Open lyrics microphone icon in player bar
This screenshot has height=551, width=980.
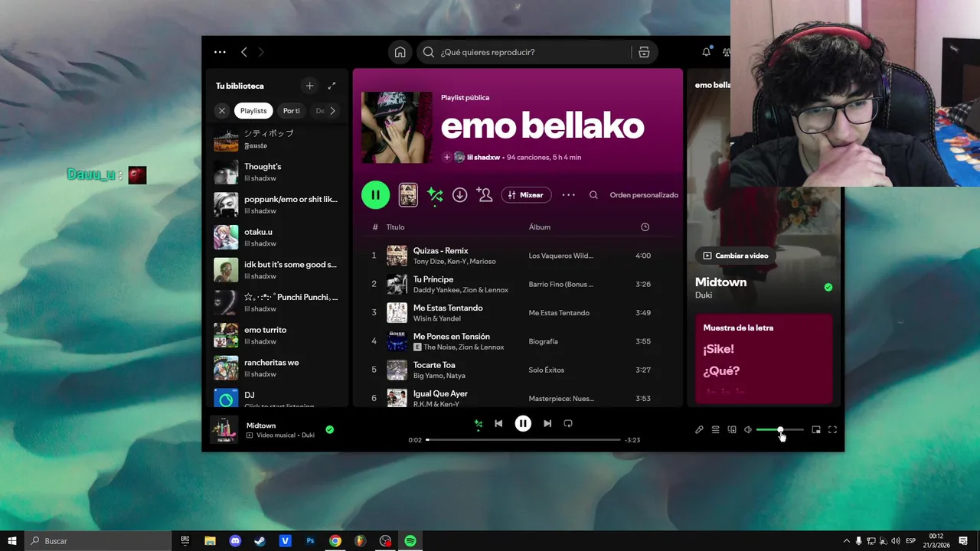click(x=699, y=430)
